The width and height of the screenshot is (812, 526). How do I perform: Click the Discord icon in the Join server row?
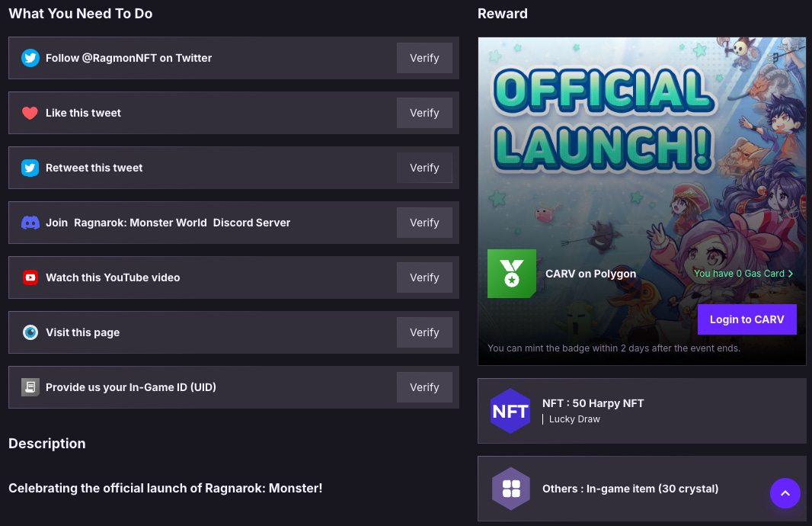pyautogui.click(x=30, y=223)
